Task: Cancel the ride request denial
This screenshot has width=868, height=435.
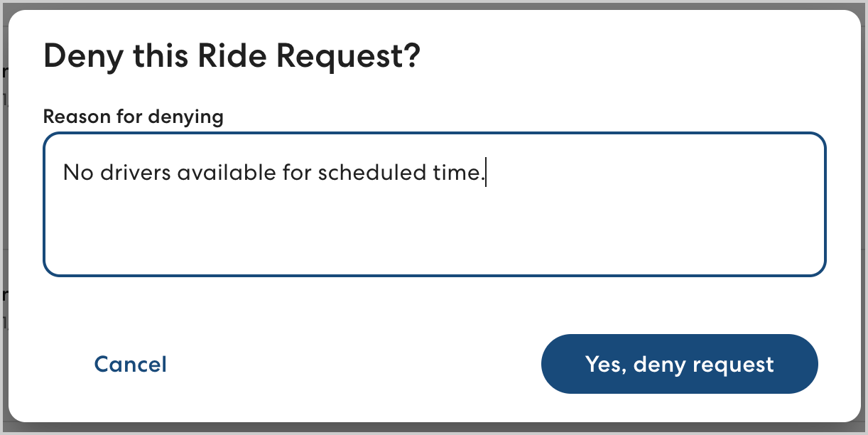Action: click(x=131, y=364)
